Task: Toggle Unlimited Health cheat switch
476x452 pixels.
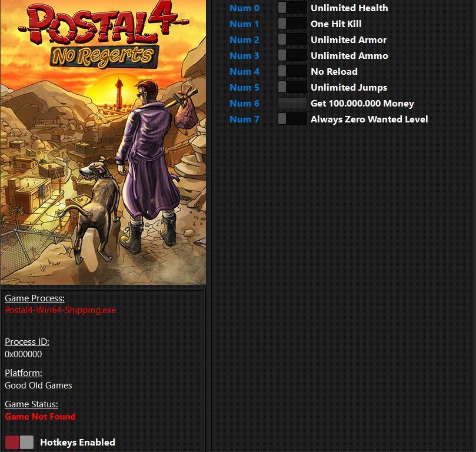Action: coord(292,8)
